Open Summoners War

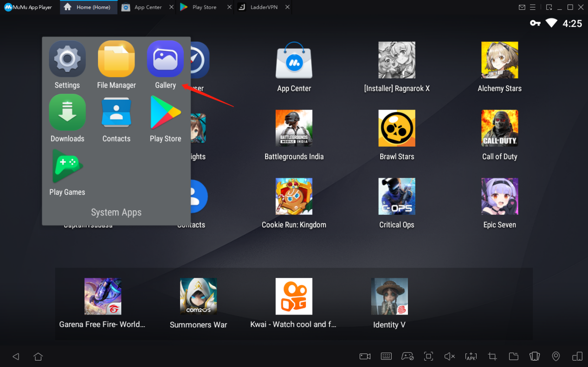[x=198, y=296]
